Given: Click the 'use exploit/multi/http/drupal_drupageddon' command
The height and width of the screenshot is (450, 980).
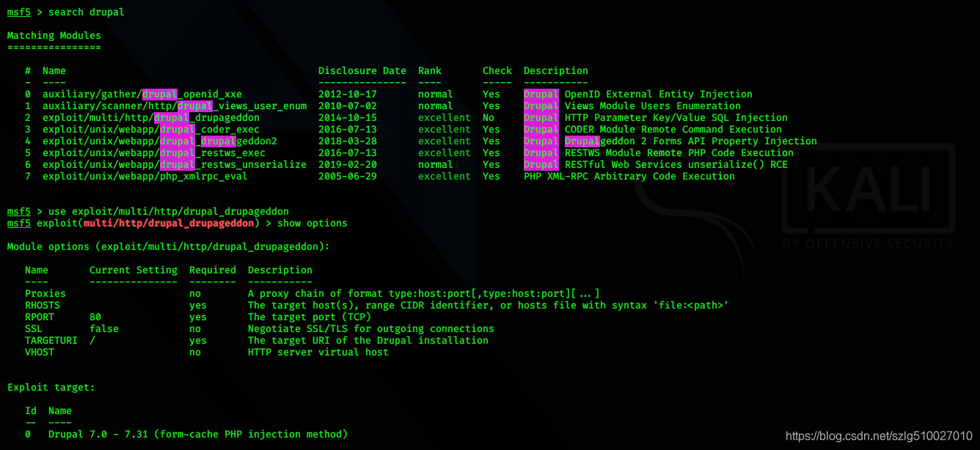Looking at the screenshot, I should (169, 212).
